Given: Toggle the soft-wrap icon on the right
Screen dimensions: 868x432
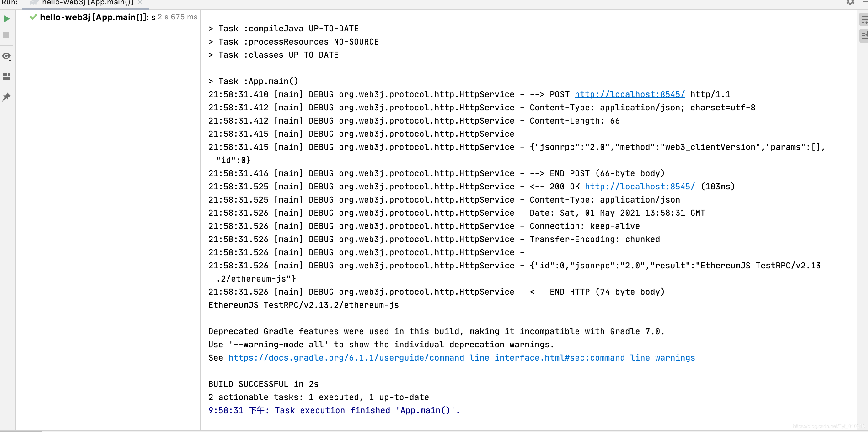Looking at the screenshot, I should (x=865, y=20).
